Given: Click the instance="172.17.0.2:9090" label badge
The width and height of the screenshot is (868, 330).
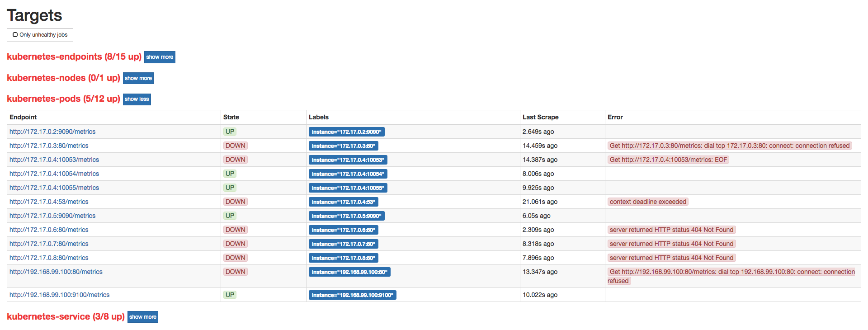Looking at the screenshot, I should point(346,132).
